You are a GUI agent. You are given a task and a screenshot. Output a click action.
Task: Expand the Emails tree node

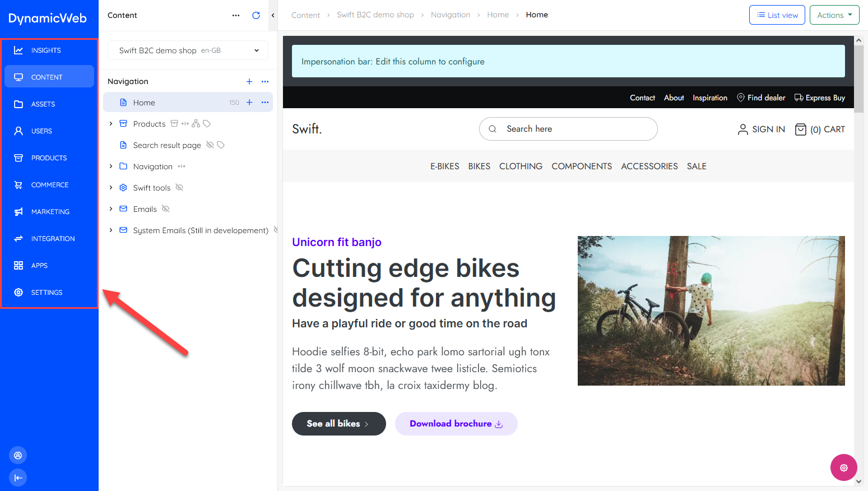pyautogui.click(x=111, y=209)
